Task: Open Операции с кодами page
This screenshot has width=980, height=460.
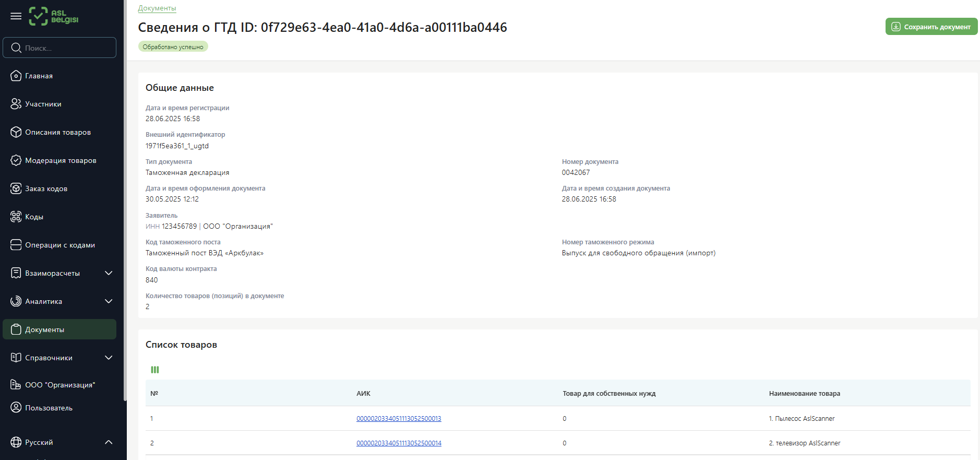Action: 60,245
